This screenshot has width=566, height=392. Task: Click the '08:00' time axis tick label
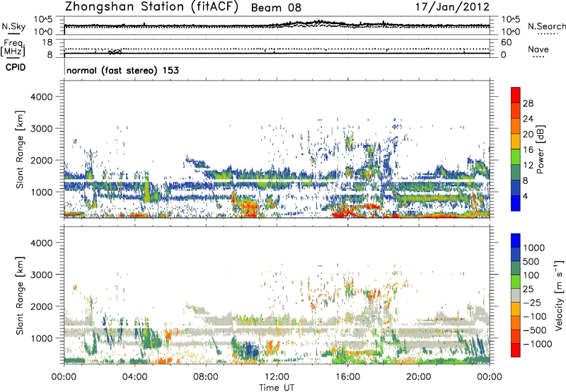[206, 377]
